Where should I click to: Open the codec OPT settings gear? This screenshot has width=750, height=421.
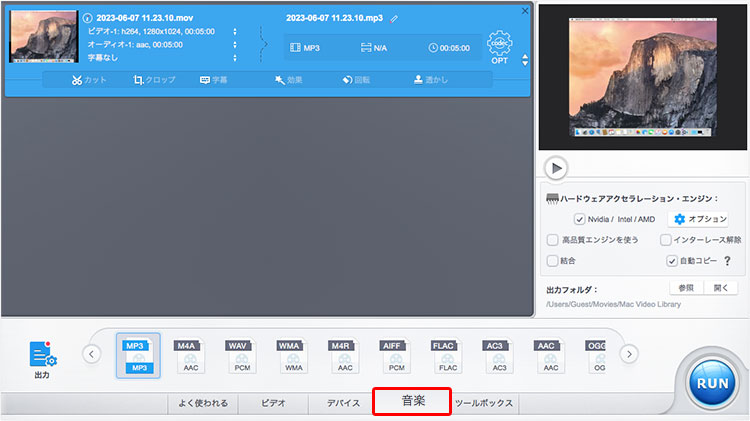click(x=499, y=46)
